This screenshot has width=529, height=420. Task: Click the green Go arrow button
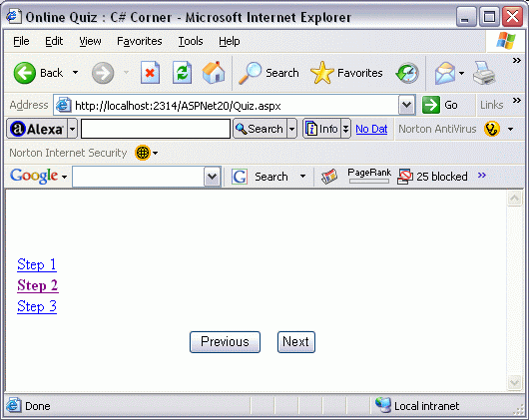[431, 105]
